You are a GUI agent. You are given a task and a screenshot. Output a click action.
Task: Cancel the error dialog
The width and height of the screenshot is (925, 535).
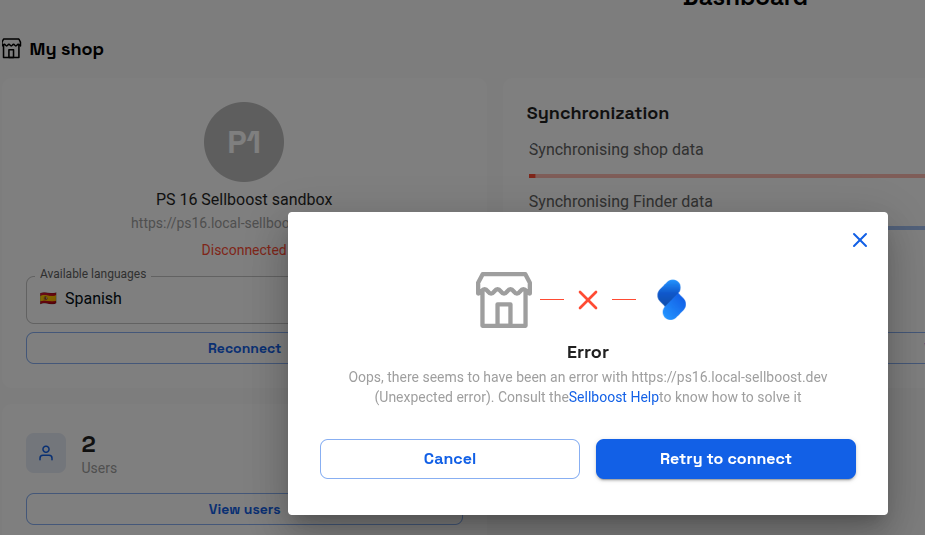[x=450, y=459]
